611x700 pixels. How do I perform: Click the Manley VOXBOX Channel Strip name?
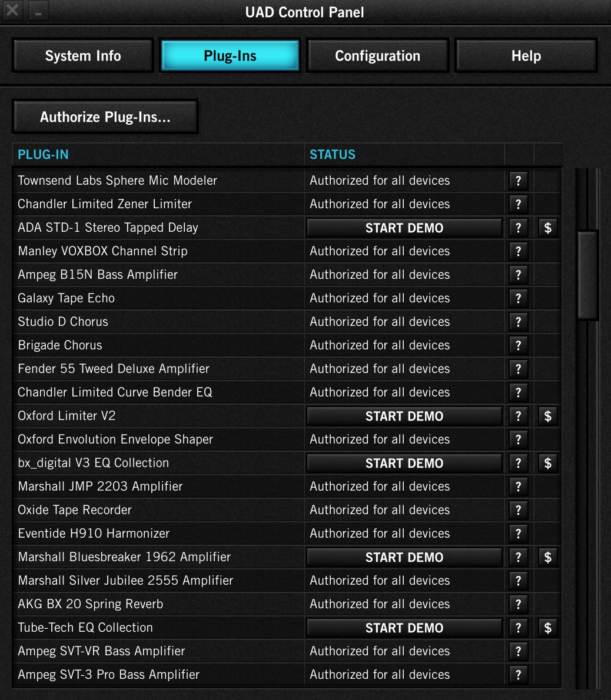[103, 251]
